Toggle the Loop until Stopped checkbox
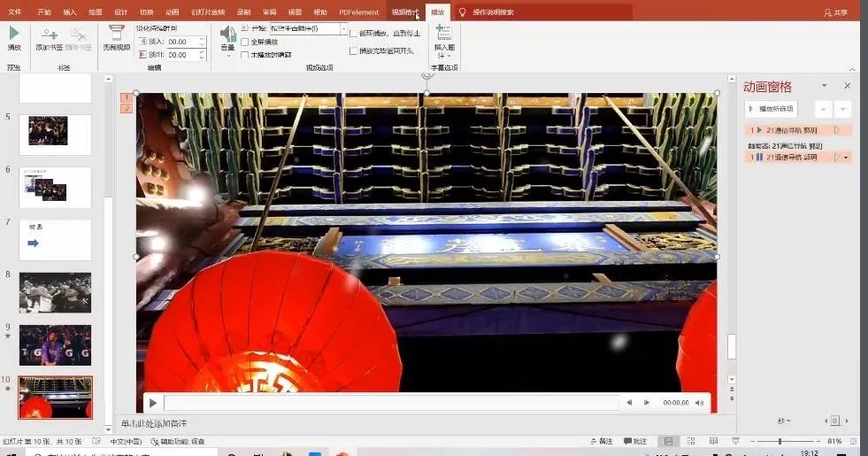 click(x=354, y=34)
